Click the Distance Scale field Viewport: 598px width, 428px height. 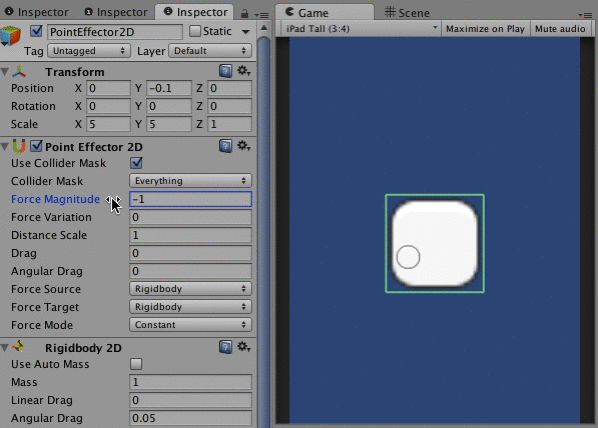191,235
